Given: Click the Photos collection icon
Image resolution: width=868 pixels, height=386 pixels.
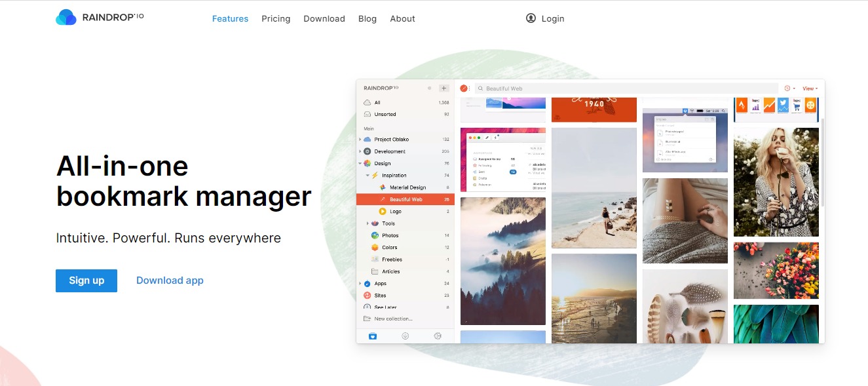Looking at the screenshot, I should [375, 235].
